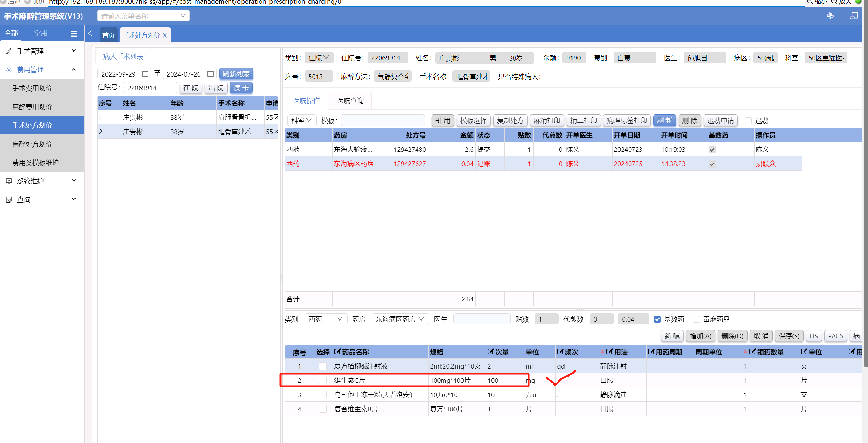Enable the 毒麻药品 checkbox

click(696, 319)
